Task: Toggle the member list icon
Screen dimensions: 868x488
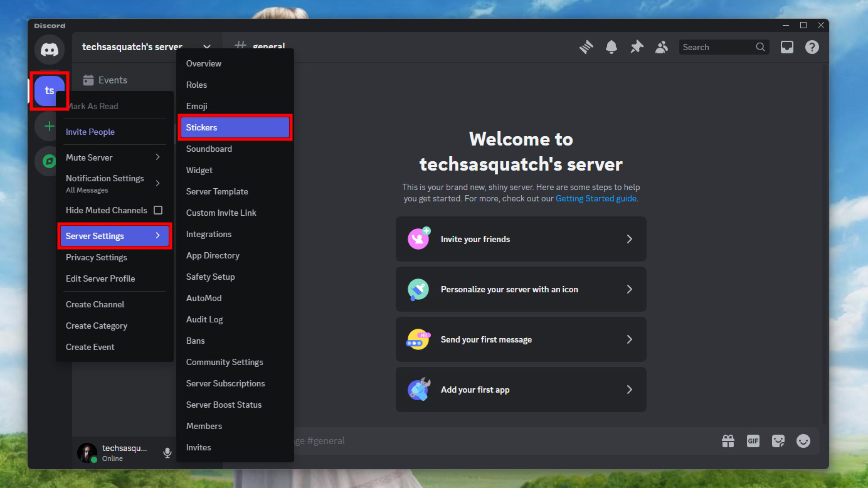Action: 662,47
